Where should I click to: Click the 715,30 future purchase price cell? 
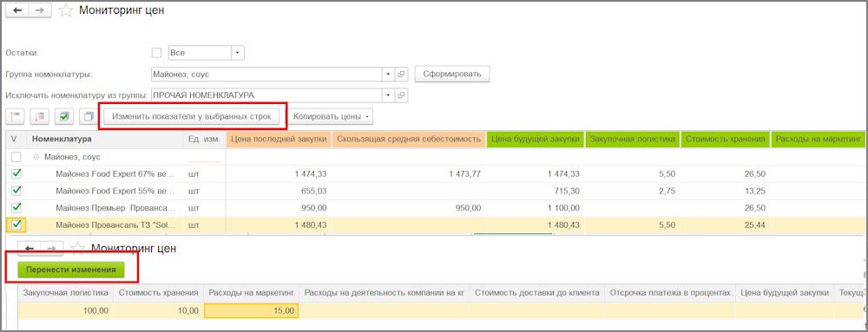pyautogui.click(x=536, y=191)
